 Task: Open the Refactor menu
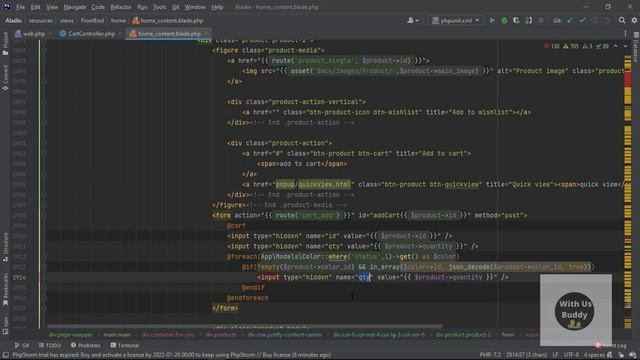[121, 7]
